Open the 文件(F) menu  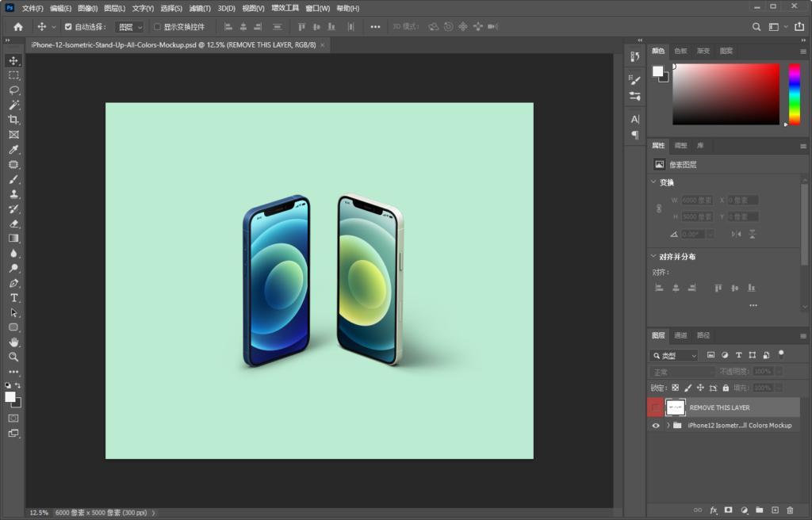click(33, 8)
